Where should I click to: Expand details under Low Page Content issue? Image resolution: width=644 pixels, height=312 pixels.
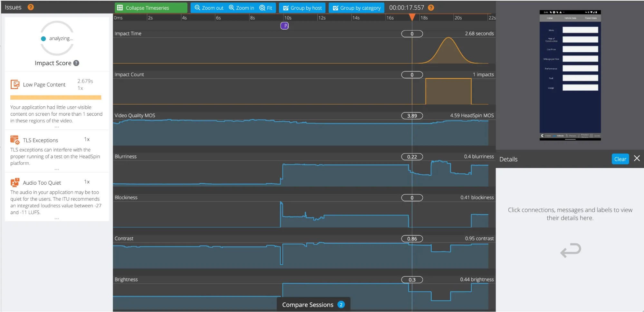[x=57, y=127]
